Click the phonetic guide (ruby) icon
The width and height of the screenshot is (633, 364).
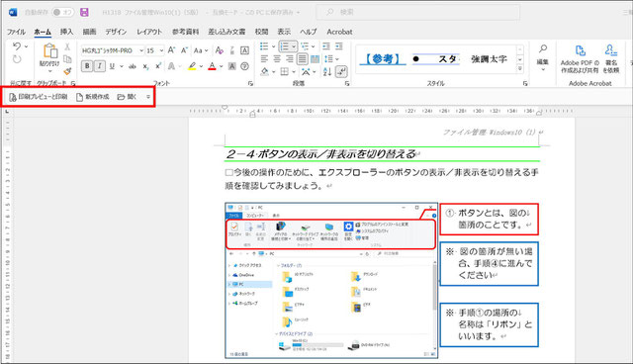coord(232,50)
